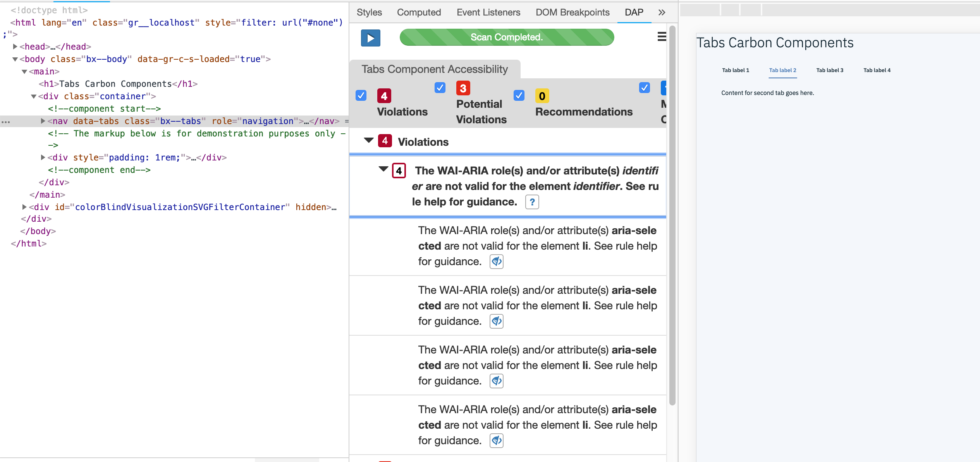Toggle the checkbox right of Recommendations
This screenshot has width=980, height=462.
pyautogui.click(x=644, y=88)
